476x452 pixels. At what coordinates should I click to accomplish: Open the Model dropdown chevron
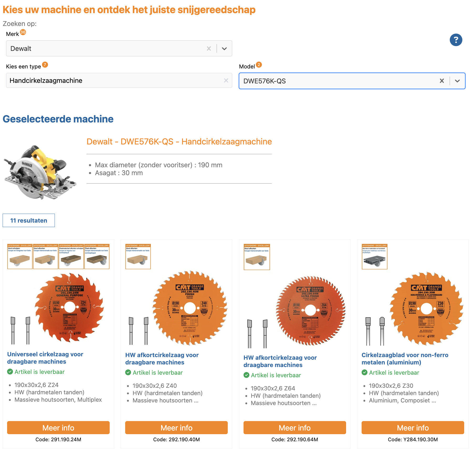(x=457, y=81)
